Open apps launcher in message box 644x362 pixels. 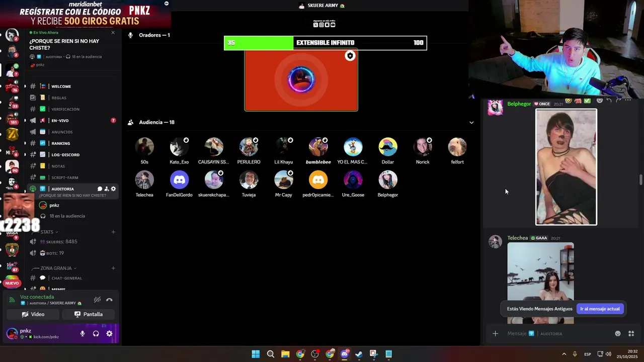pyautogui.click(x=631, y=333)
